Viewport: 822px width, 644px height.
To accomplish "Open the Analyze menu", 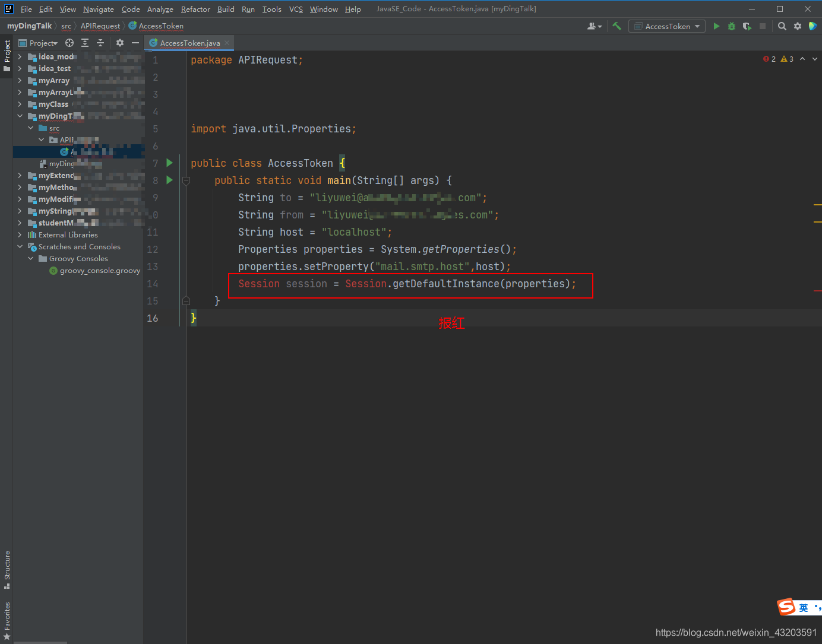I will [160, 9].
